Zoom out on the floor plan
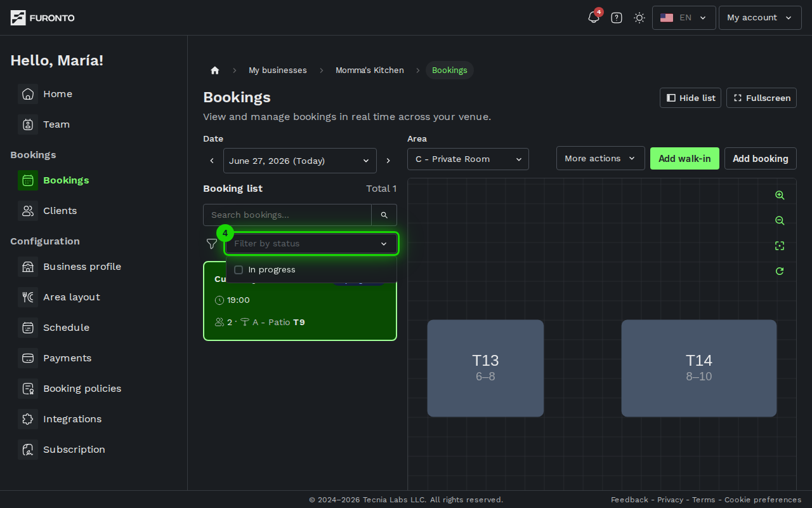The height and width of the screenshot is (508, 812). 780,221
